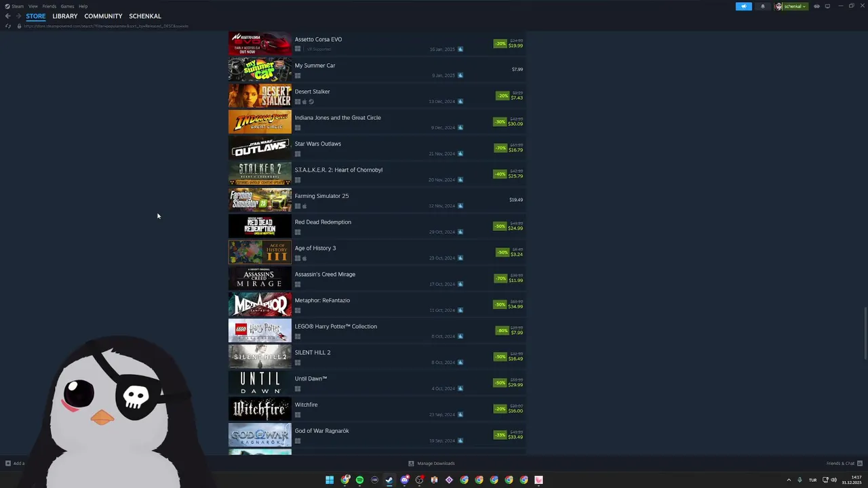The image size is (868, 488).
Task: Open the announcements megaphone button
Action: tap(744, 6)
